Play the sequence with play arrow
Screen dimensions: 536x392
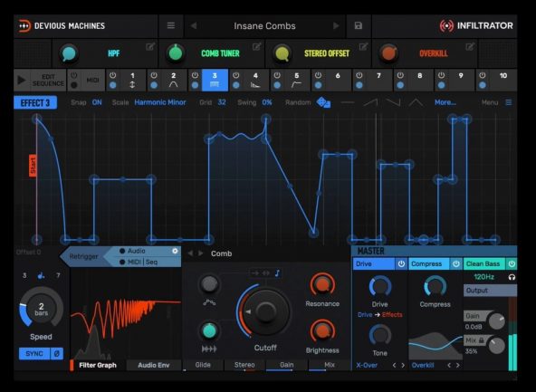22,81
